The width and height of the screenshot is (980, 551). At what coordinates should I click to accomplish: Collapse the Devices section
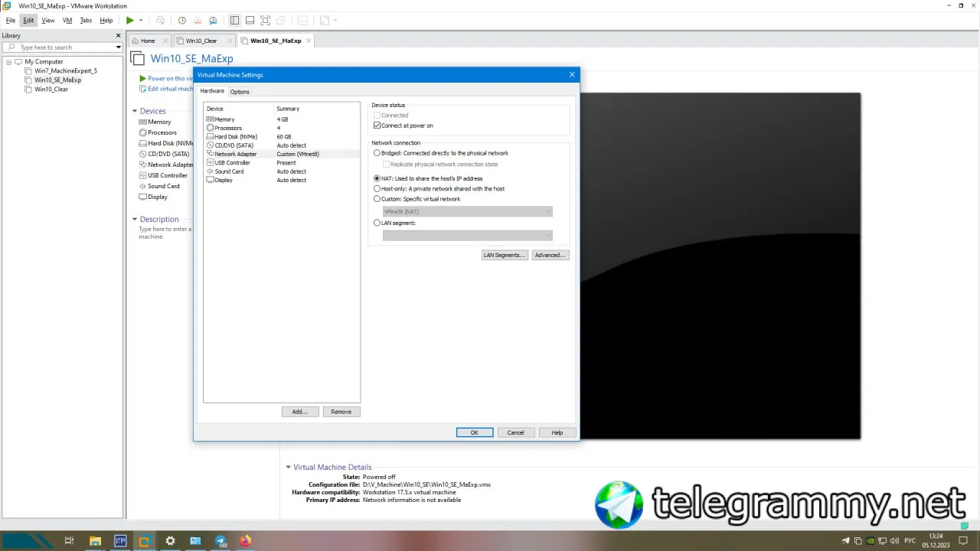135,111
